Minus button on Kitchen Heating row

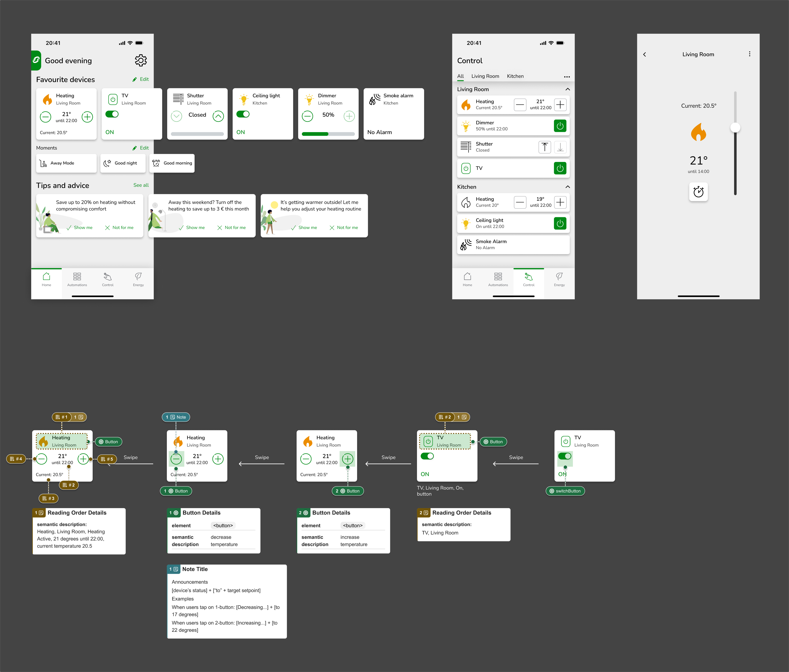tap(520, 202)
